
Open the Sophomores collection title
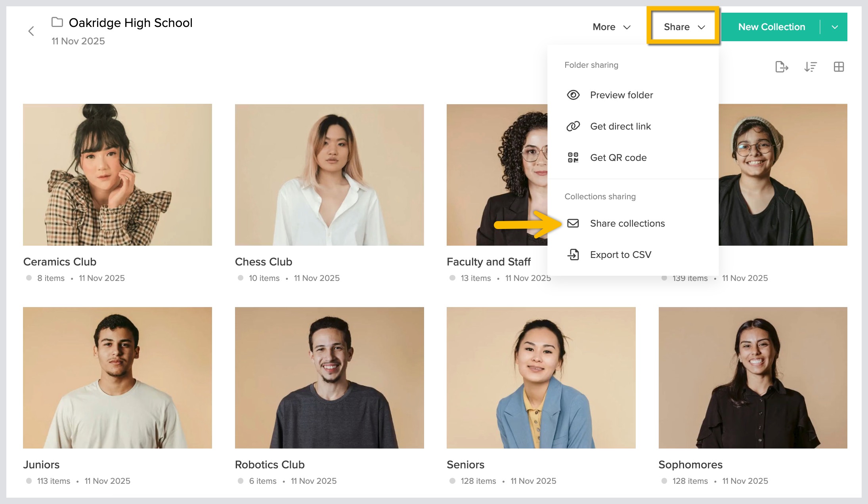coord(690,465)
